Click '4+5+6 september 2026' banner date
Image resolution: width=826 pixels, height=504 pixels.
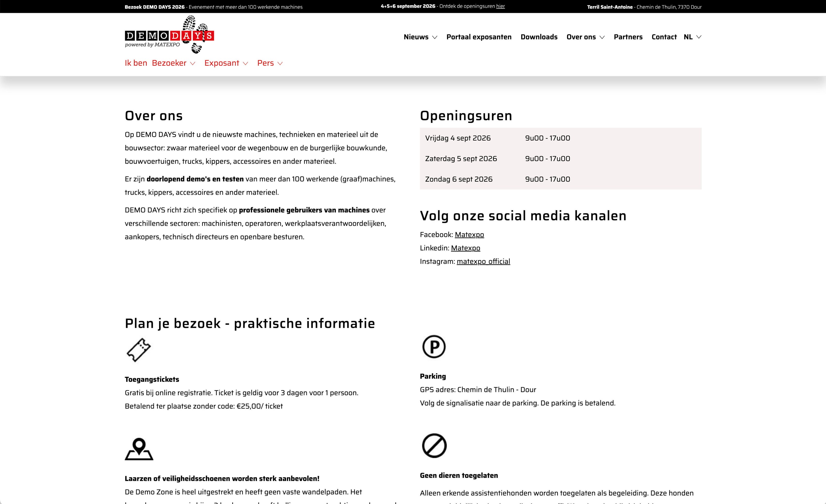coord(408,6)
